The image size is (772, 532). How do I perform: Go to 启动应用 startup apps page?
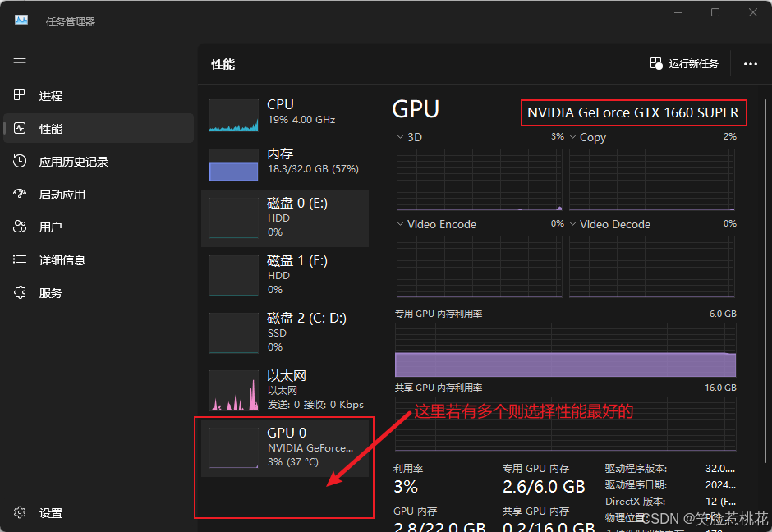pos(99,195)
